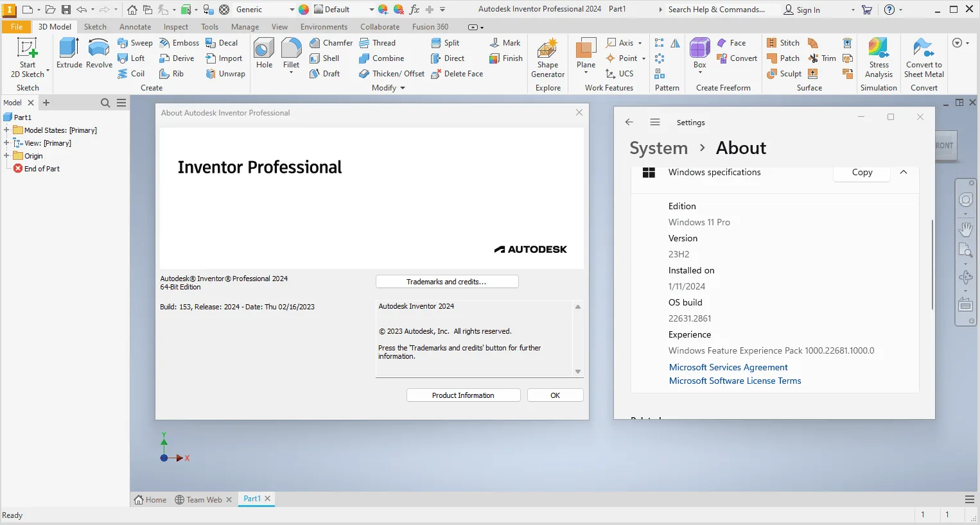Click Trademarks and credits button

[447, 282]
